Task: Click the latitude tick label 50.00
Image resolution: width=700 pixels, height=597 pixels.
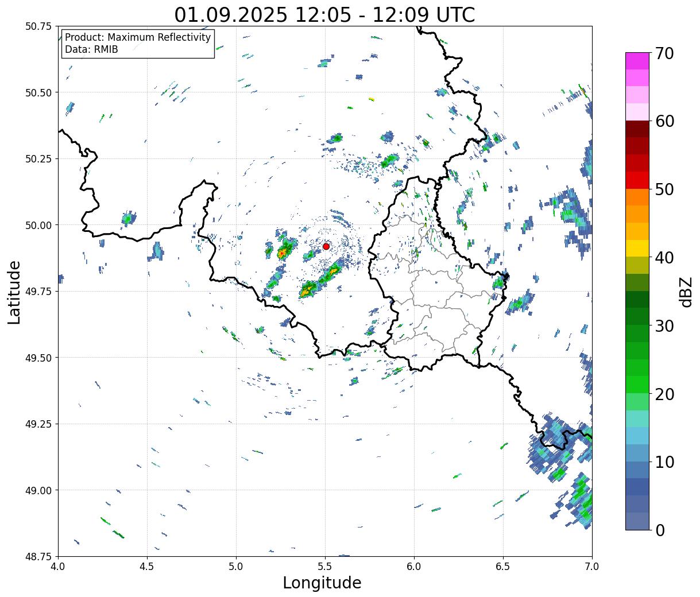Action: [38, 225]
